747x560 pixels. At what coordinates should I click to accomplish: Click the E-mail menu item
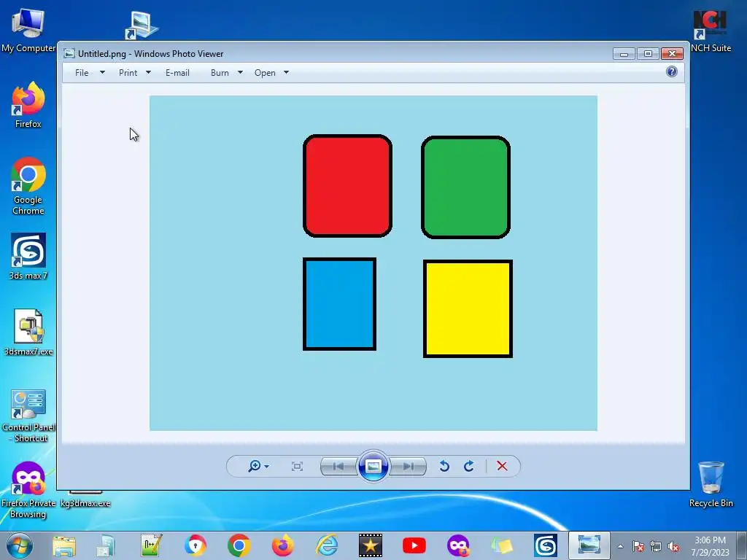click(x=177, y=72)
